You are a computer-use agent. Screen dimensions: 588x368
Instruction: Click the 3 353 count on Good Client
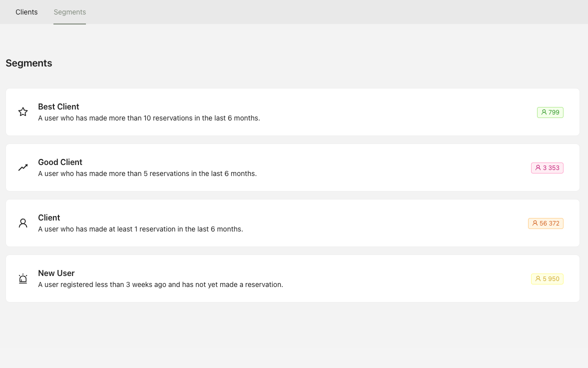[551, 168]
